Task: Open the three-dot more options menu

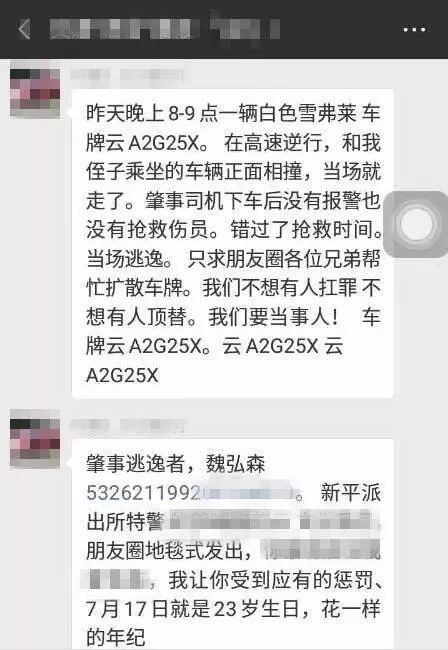Action: point(414,30)
